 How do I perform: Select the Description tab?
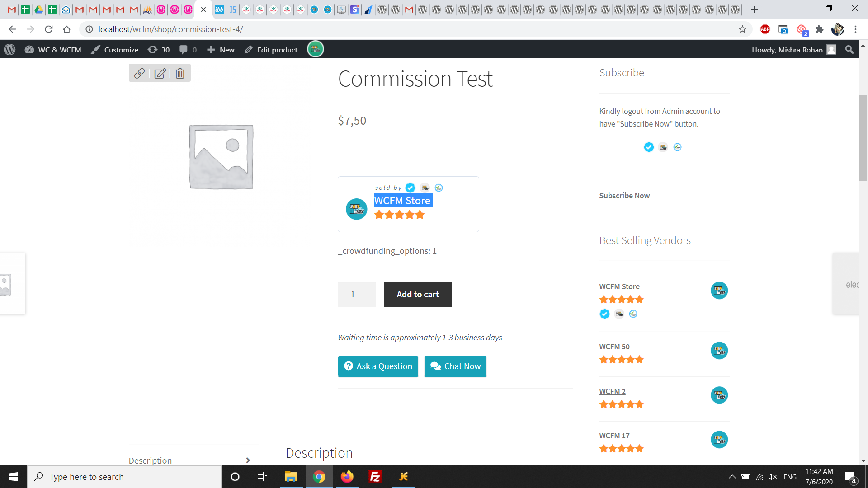[150, 460]
